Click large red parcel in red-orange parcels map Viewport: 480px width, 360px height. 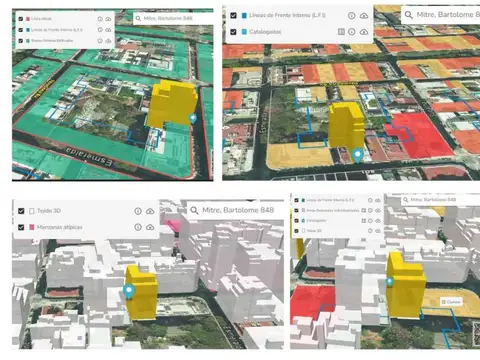pos(421,135)
